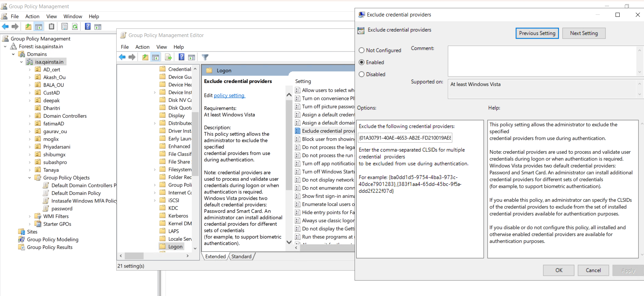Click Cancel in Exclude credential providers dialog
This screenshot has height=296, width=644.
pyautogui.click(x=593, y=270)
